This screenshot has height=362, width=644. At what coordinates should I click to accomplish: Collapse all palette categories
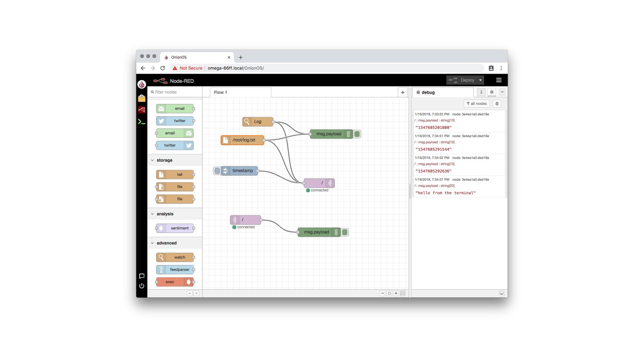pyautogui.click(x=190, y=293)
